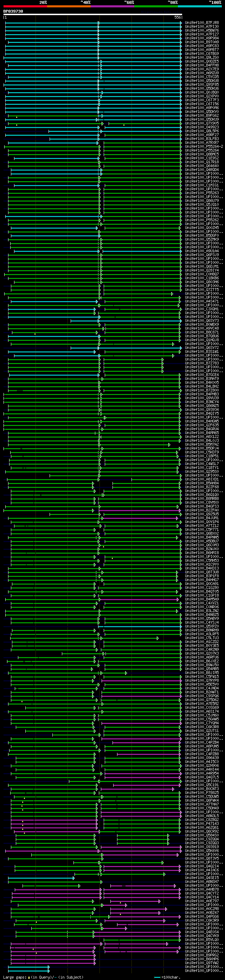
Task: Click the UniRef100_Q0DZE5 label
Action: [202, 62]
